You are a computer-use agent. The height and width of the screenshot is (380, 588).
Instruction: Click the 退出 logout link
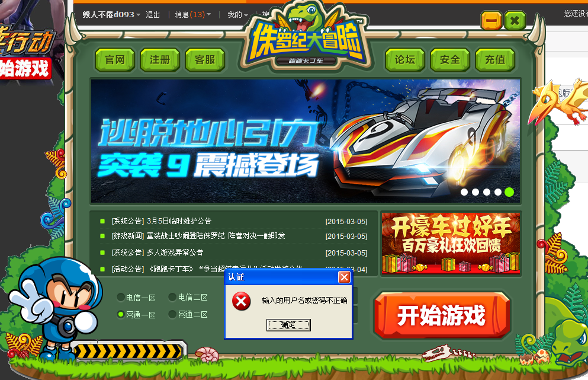click(x=153, y=15)
